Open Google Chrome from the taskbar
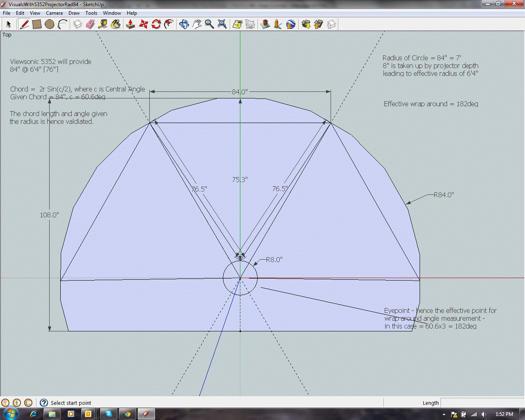 128,414
